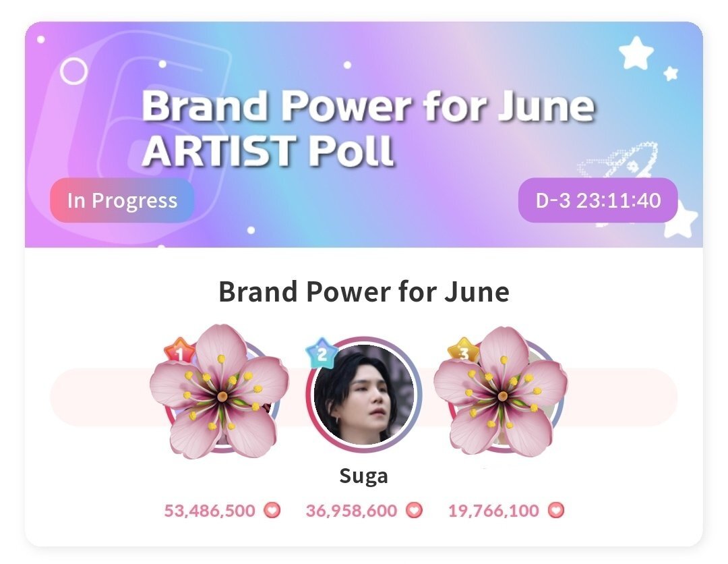The image size is (728, 564).
Task: Click the D-3 countdown timer badge
Action: [x=598, y=200]
